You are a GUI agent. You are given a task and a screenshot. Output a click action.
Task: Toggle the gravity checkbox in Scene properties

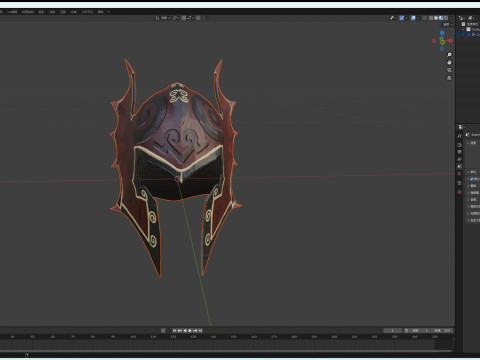click(x=471, y=179)
